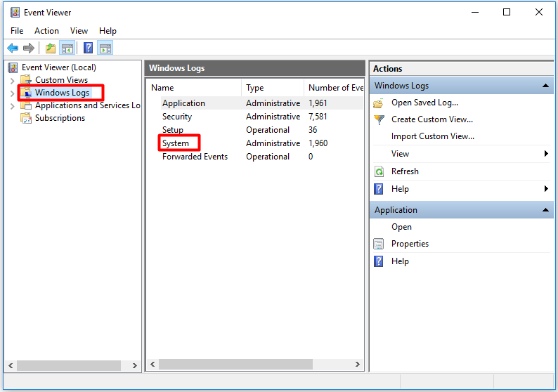Click the Custom Views folder icon

click(x=26, y=79)
